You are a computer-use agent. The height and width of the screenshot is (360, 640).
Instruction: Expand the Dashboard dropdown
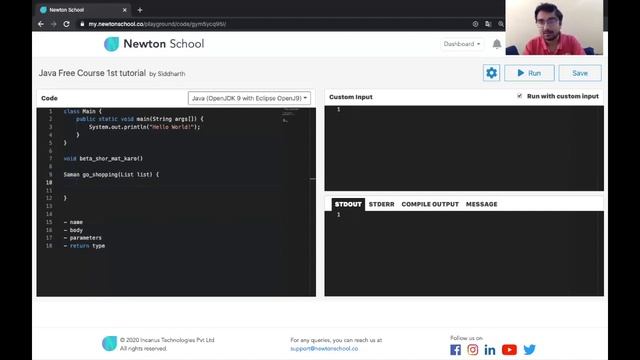coord(462,44)
